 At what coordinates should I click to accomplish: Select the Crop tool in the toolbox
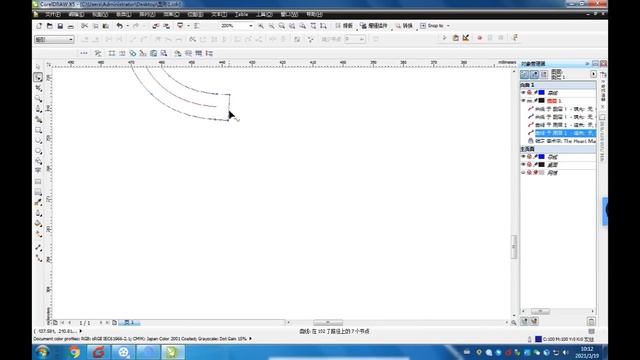(x=38, y=88)
